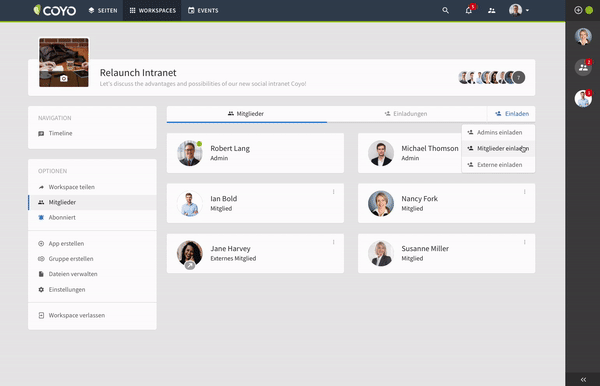Select Mitglieder einladen from the dropdown
Viewport: 600px width, 386px height.
click(x=498, y=148)
